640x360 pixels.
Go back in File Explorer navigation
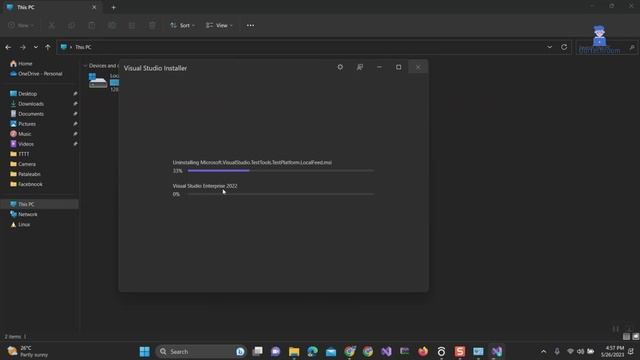pos(8,47)
